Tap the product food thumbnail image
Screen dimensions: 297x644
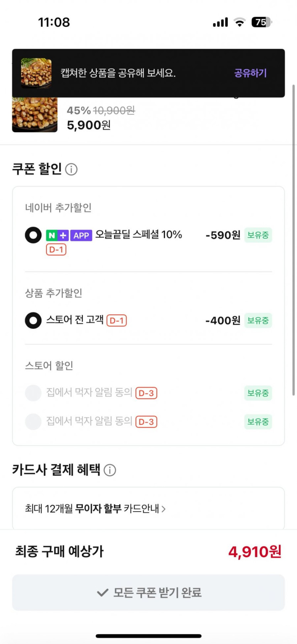point(35,115)
